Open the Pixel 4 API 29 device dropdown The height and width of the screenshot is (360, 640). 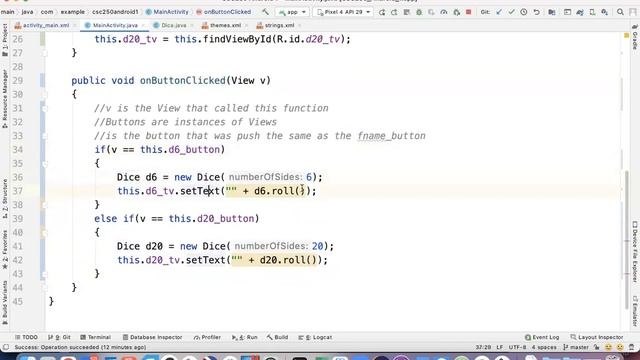click(x=343, y=12)
